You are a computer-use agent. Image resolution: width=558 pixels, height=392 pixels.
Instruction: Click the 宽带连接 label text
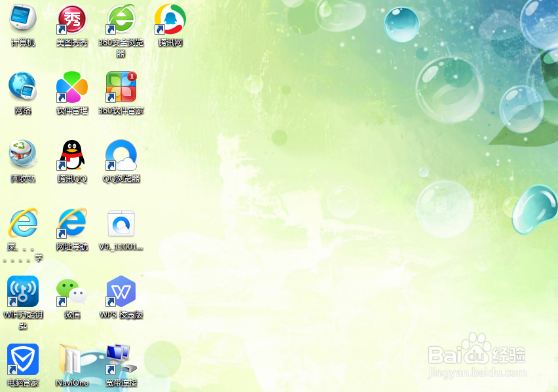click(121, 383)
